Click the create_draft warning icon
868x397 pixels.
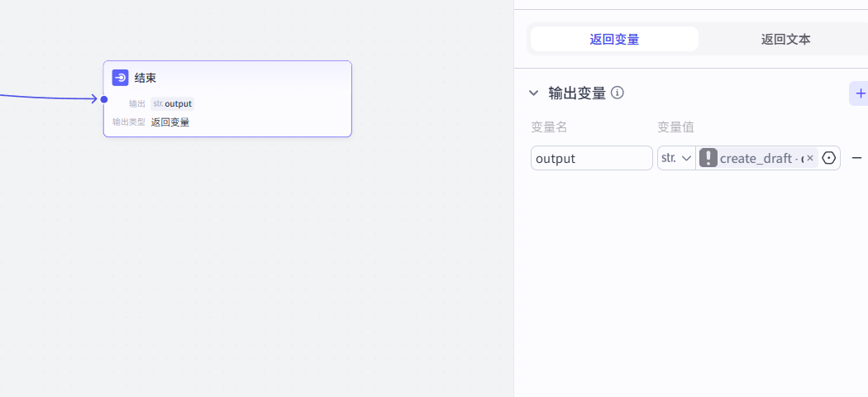coord(708,158)
